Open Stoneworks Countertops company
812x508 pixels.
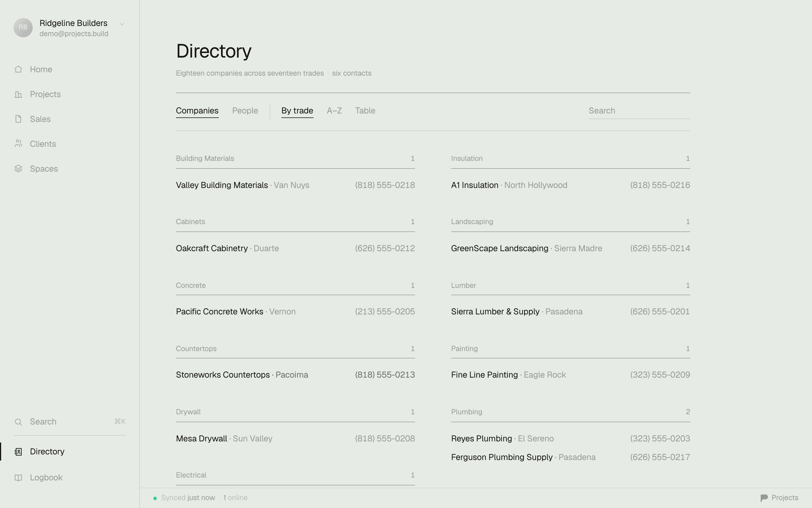[223, 375]
